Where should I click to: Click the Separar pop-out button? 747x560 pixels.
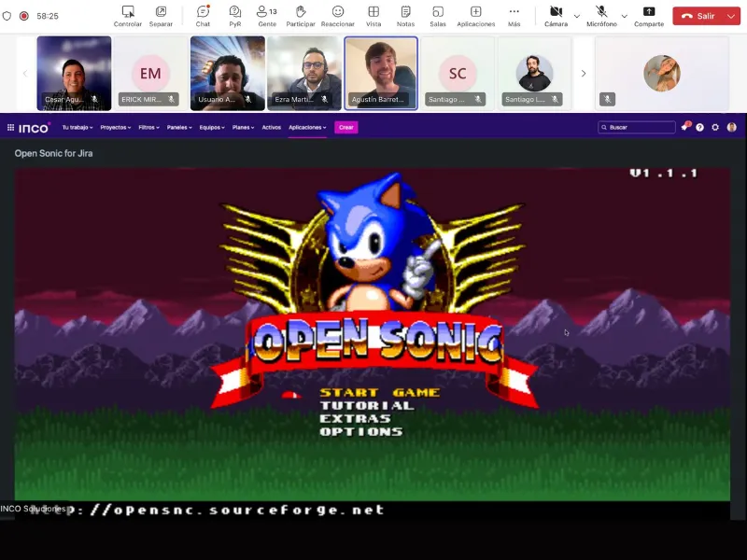[161, 15]
